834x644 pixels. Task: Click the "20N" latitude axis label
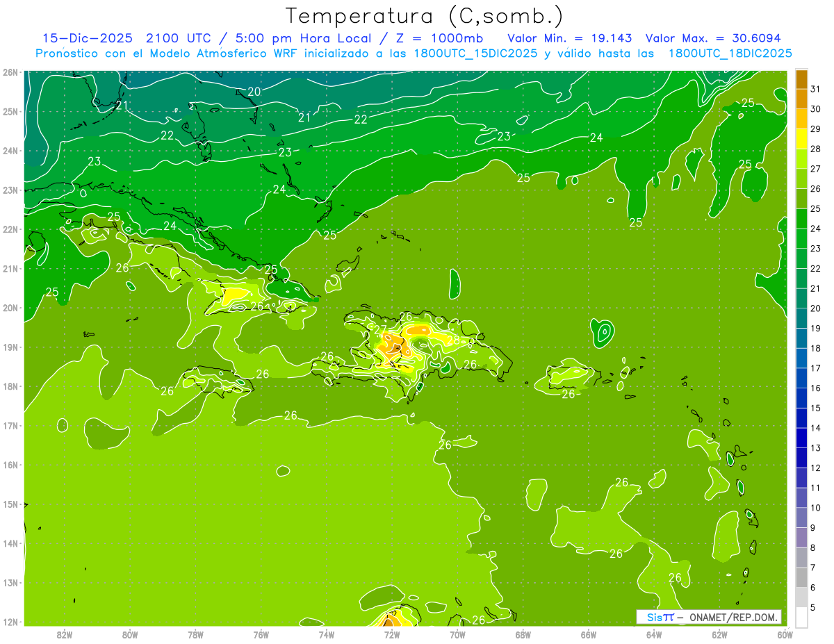(10, 308)
